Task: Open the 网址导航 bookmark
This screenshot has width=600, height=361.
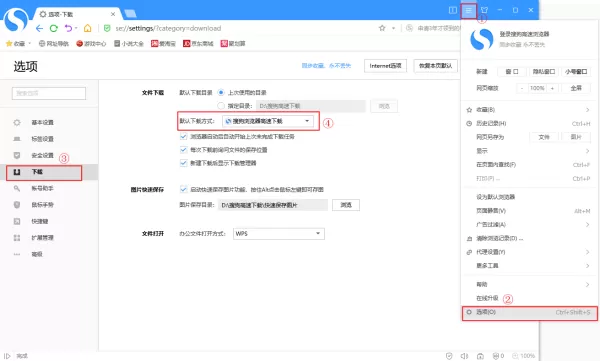Action: tap(54, 44)
